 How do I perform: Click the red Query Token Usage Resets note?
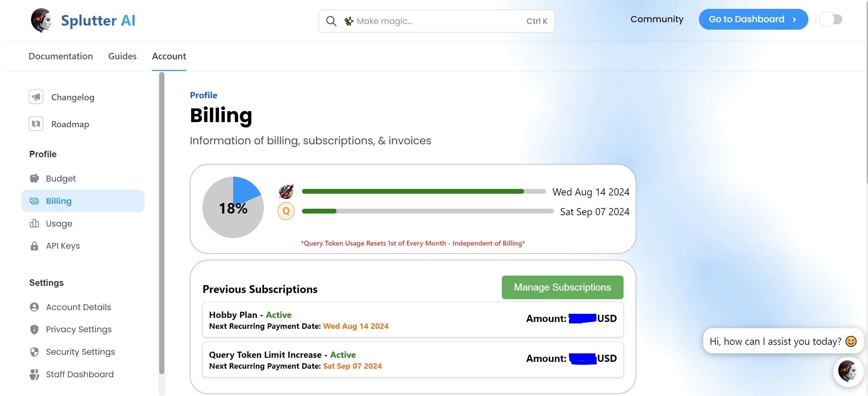[413, 243]
